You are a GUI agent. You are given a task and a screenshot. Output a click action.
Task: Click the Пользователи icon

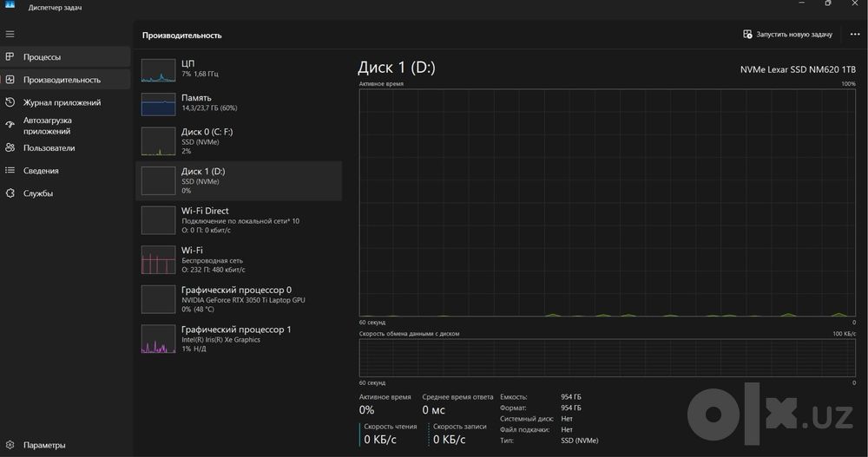(x=10, y=147)
